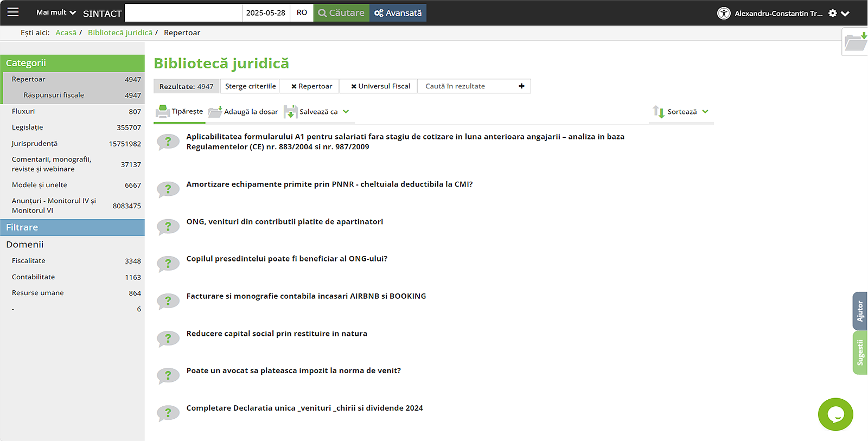Click question icon for Amortizare echipamente PNNR
Screen dimensions: 868x441
(168, 189)
